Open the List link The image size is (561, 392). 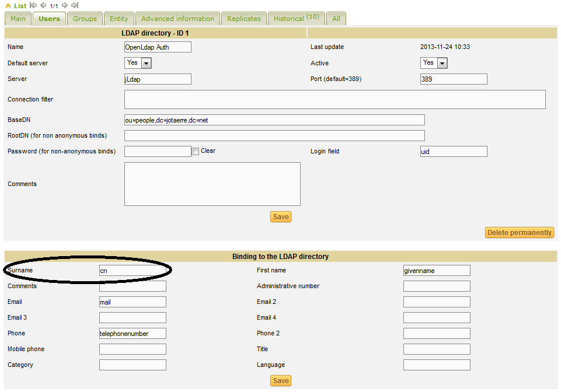click(x=20, y=5)
